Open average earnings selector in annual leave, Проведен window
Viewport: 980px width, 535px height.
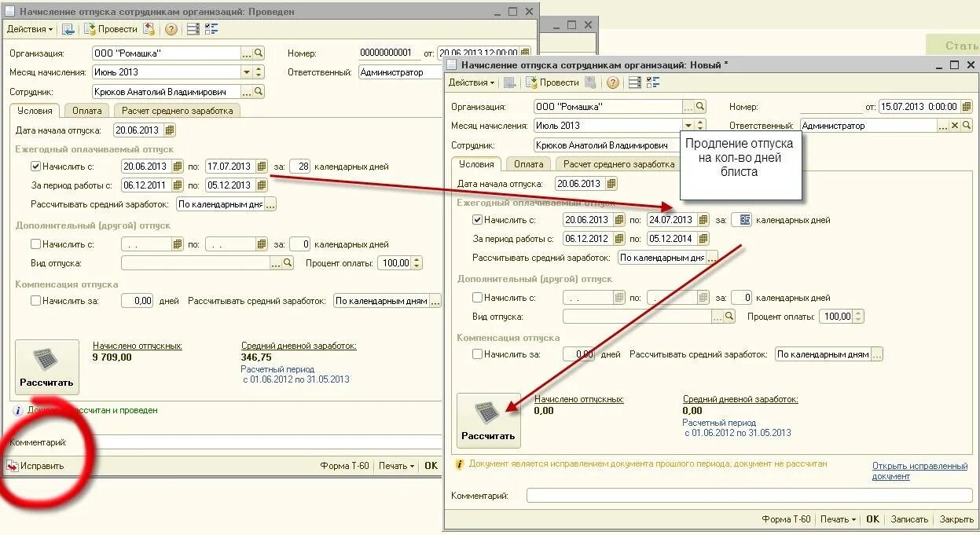click(270, 204)
